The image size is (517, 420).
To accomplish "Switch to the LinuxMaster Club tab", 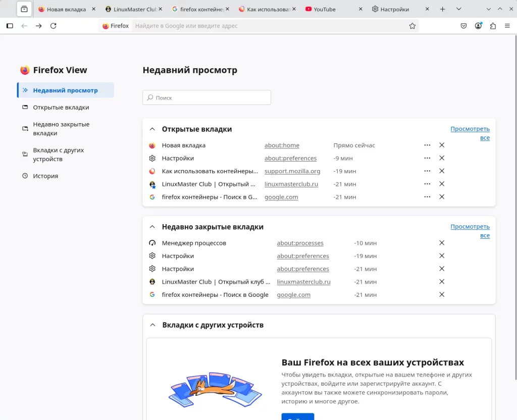I will (133, 9).
